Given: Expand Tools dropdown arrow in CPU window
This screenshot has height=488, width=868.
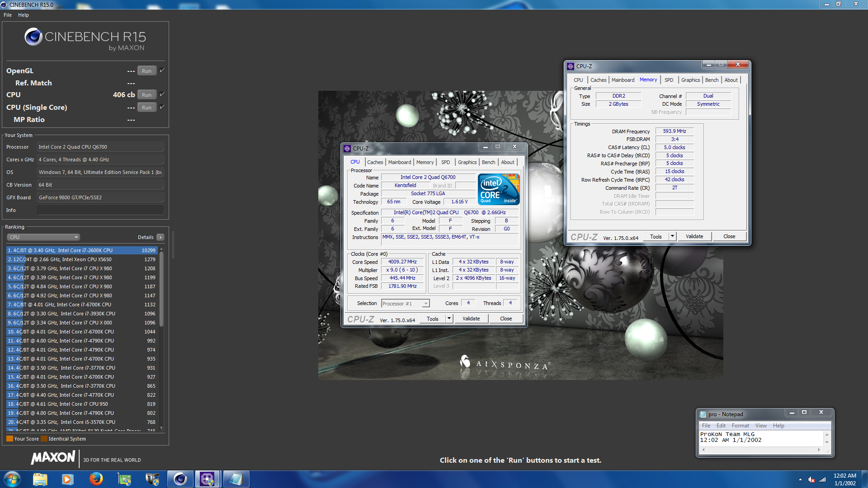Looking at the screenshot, I should pos(449,319).
